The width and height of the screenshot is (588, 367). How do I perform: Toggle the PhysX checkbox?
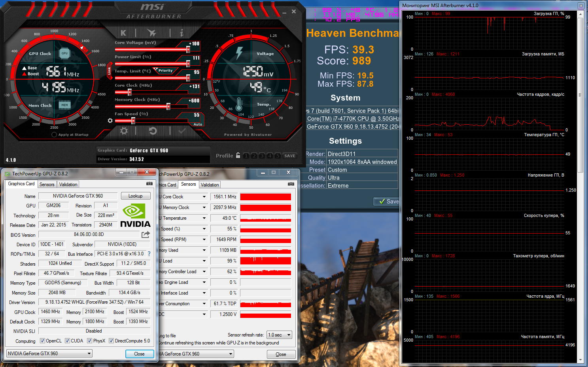click(x=89, y=340)
